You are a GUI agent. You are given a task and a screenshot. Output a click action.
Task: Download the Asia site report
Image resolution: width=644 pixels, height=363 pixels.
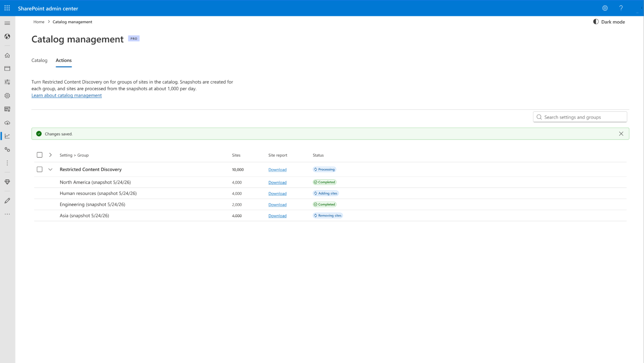(277, 216)
